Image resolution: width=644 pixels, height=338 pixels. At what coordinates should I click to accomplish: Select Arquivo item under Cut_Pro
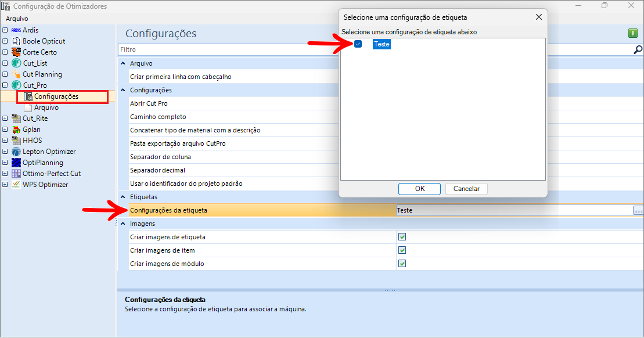pos(46,107)
